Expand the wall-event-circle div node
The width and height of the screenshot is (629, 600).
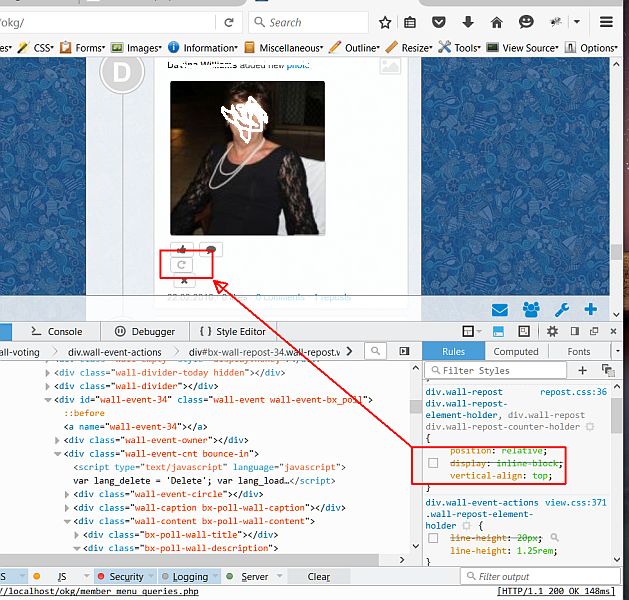coord(66,493)
